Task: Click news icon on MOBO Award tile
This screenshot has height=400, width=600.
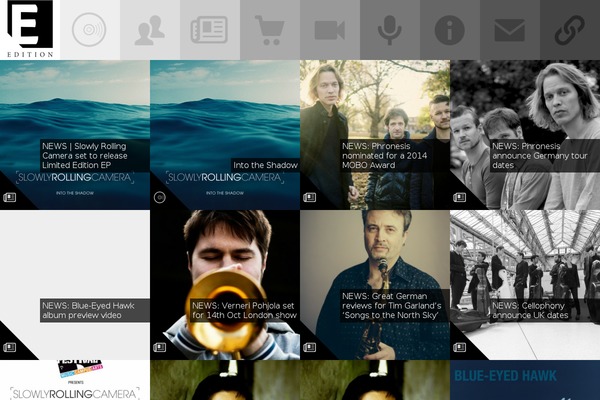Action: [310, 198]
